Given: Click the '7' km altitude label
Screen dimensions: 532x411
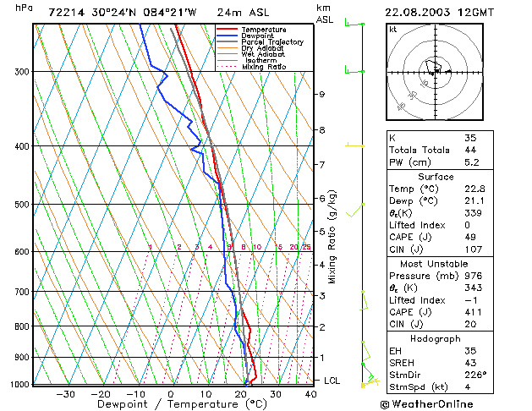Looking at the screenshot, I should (322, 165).
